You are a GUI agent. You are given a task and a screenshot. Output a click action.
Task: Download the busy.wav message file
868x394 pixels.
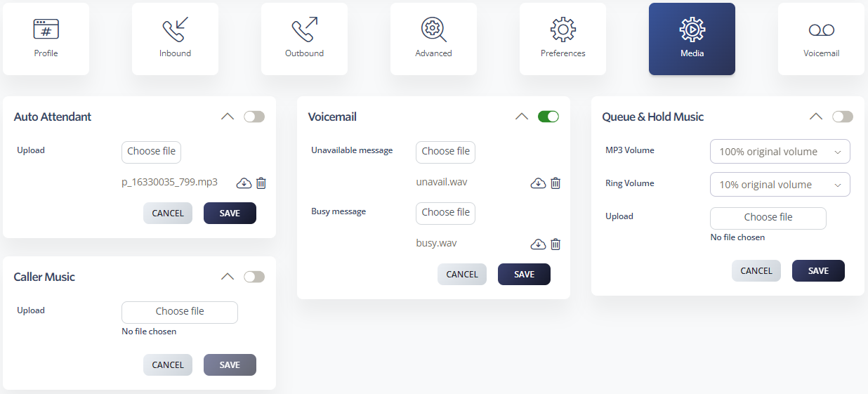[538, 244]
